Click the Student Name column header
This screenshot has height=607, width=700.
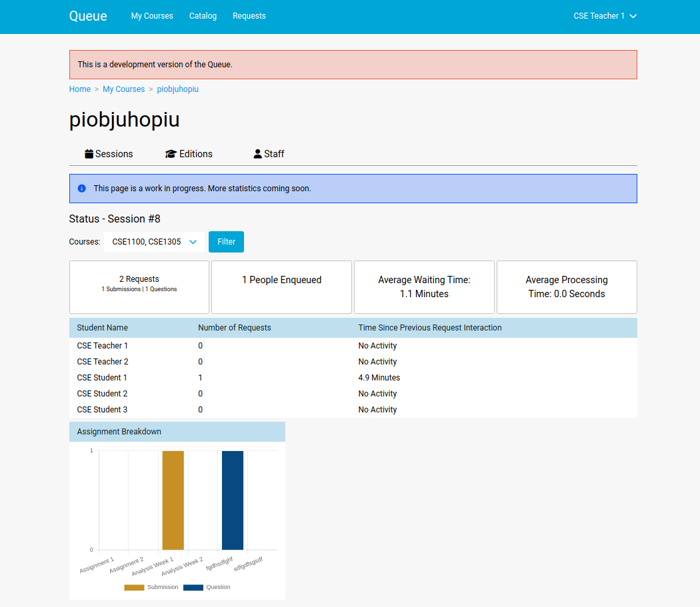(102, 328)
